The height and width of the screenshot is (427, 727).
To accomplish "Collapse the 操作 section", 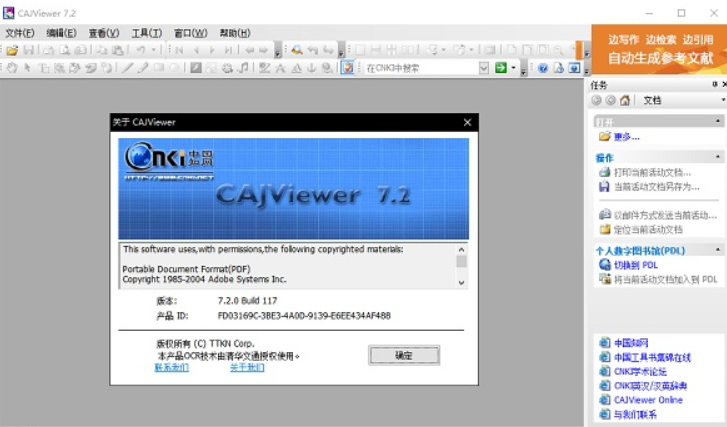I will (x=718, y=157).
